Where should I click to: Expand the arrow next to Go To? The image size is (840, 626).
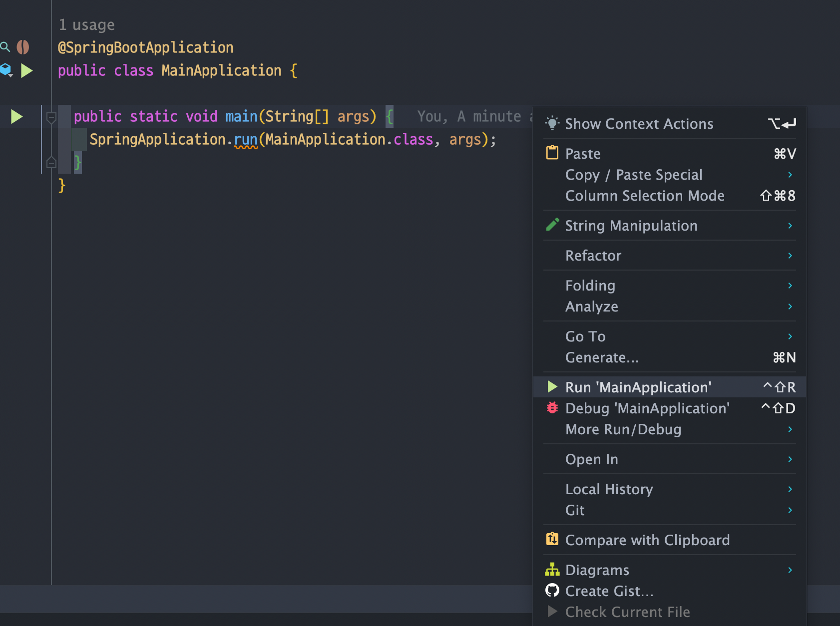point(790,336)
